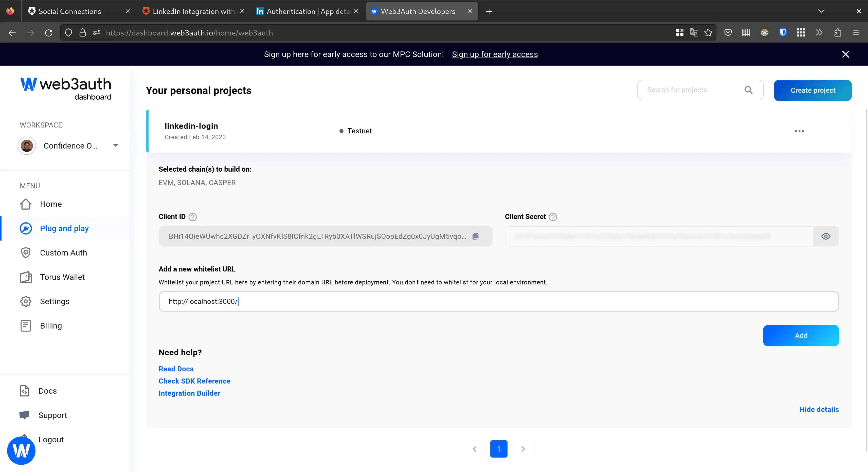Copy the Client ID to clipboard
The image size is (868, 472).
pos(475,236)
